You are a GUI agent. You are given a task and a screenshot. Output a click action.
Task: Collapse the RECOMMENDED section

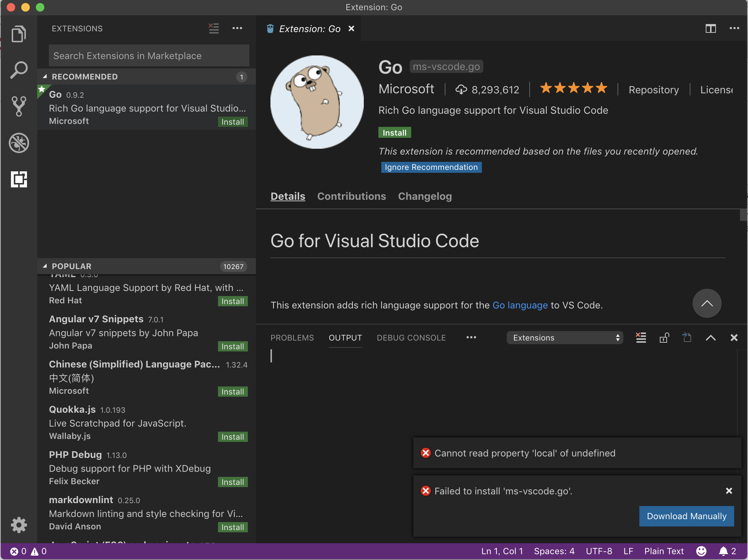(85, 77)
